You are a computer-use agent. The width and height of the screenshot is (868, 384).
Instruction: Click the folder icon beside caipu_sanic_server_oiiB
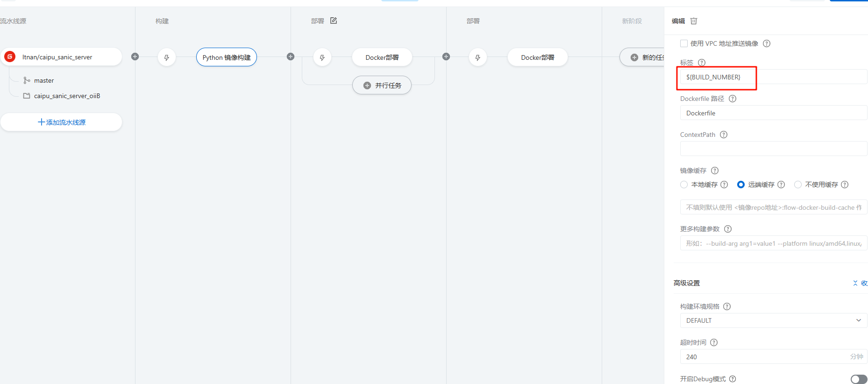tap(27, 96)
